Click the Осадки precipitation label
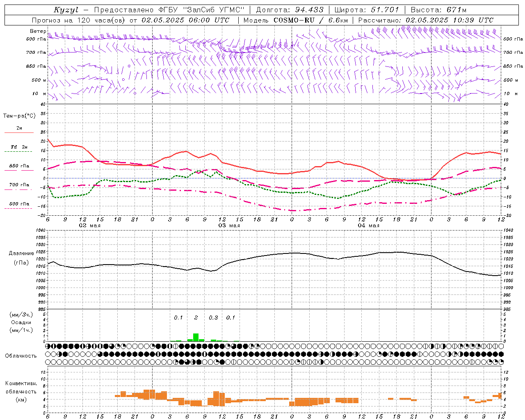Viewport: 525px width, 420px height. [x=21, y=322]
